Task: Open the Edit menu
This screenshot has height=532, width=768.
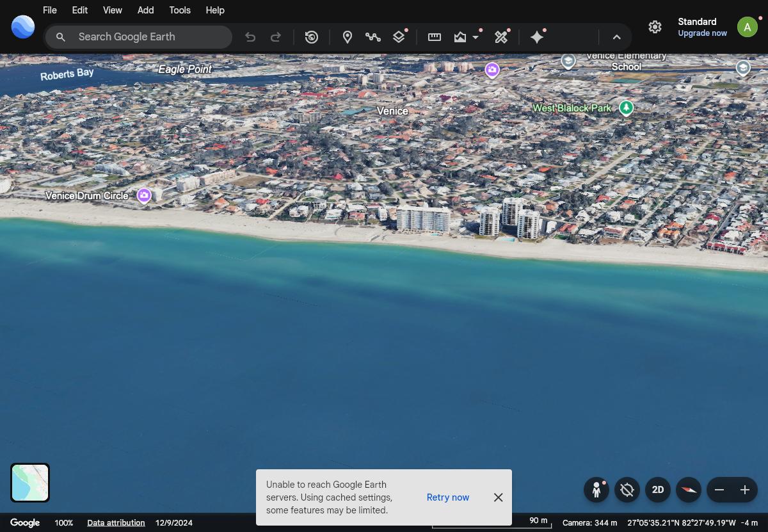Action: point(80,10)
